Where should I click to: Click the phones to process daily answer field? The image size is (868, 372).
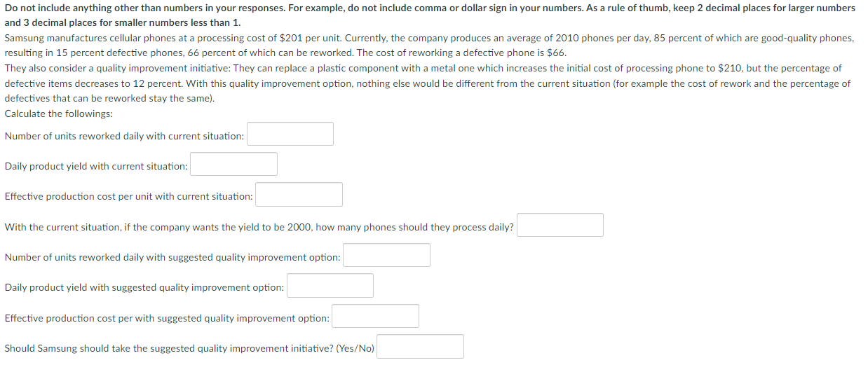tap(560, 226)
